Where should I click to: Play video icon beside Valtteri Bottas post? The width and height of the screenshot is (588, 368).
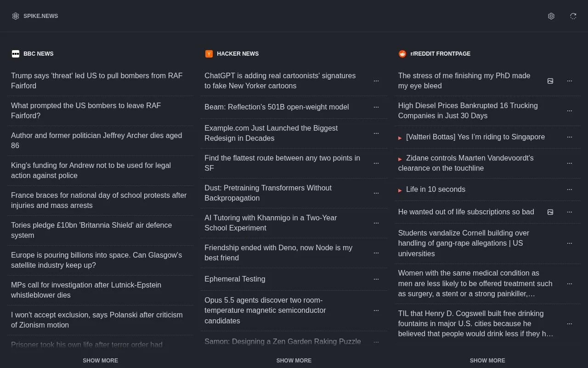click(400, 138)
